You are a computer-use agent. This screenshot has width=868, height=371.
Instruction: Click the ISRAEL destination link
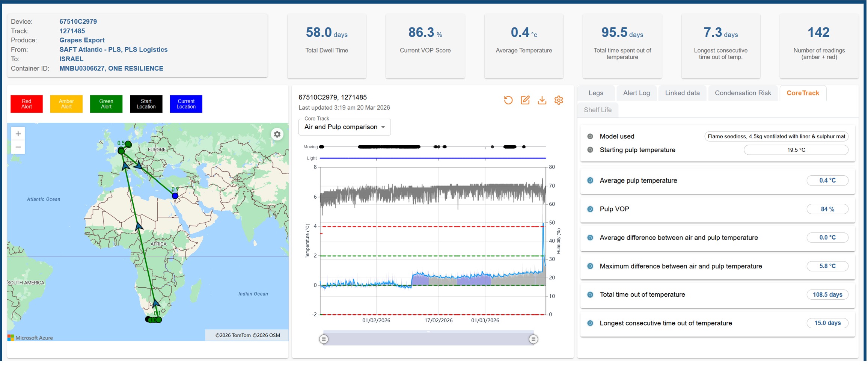pos(71,59)
